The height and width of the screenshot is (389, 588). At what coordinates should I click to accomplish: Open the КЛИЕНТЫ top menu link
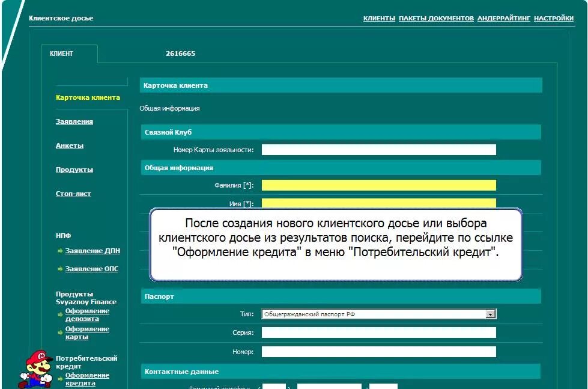[379, 18]
